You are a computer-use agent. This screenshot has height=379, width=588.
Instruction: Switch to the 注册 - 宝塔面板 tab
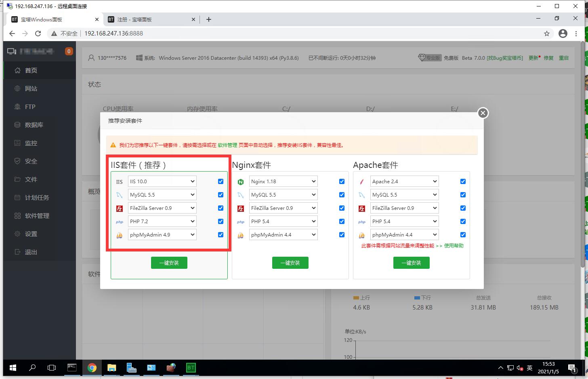click(151, 19)
